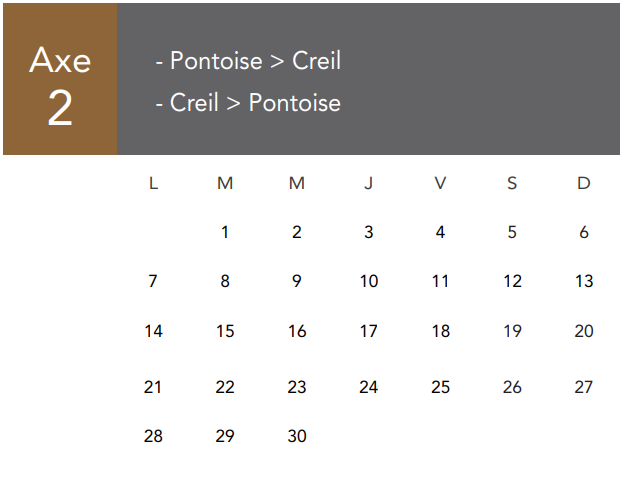The image size is (622, 501).
Task: Select date 27 in the last column
Action: point(584,387)
